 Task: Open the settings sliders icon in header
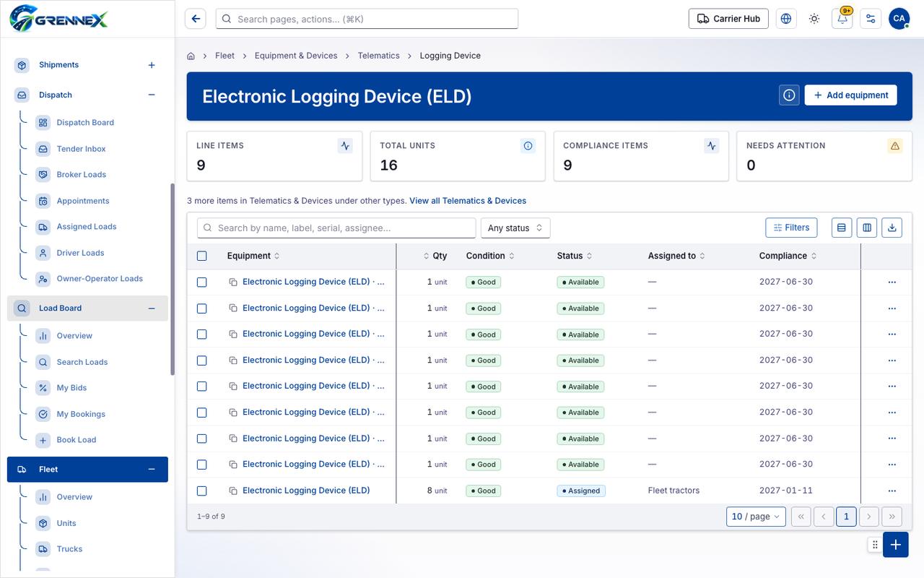click(871, 19)
